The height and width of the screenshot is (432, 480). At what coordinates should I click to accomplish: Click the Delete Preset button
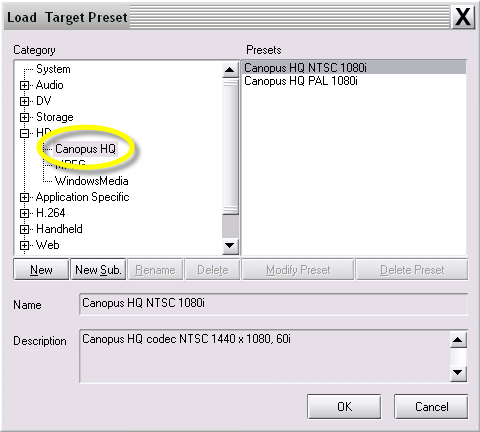[x=412, y=269]
